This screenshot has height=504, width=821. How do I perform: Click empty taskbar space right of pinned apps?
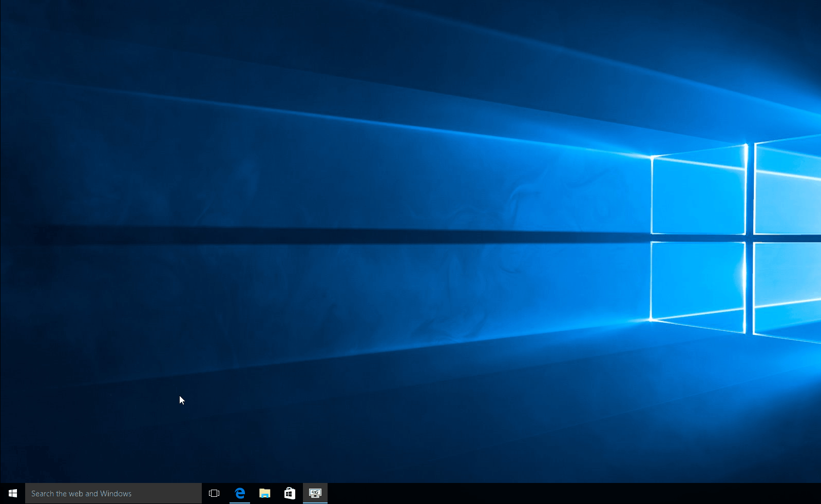(x=513, y=493)
